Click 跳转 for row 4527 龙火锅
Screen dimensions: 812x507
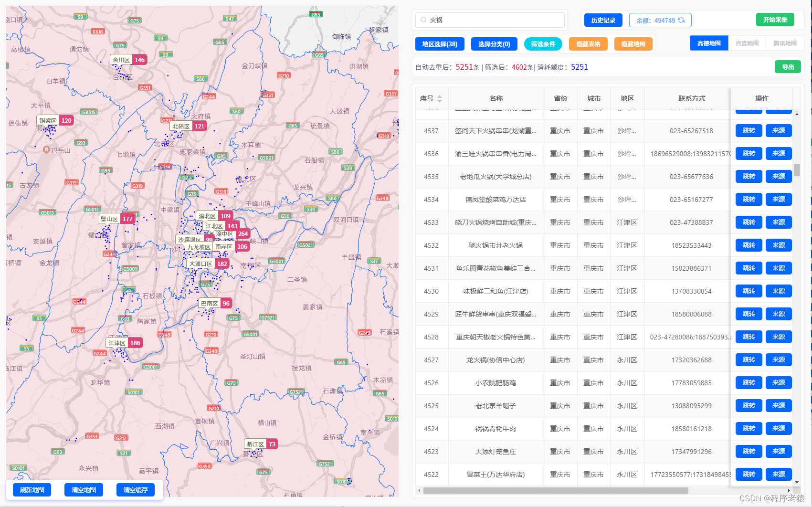(749, 359)
